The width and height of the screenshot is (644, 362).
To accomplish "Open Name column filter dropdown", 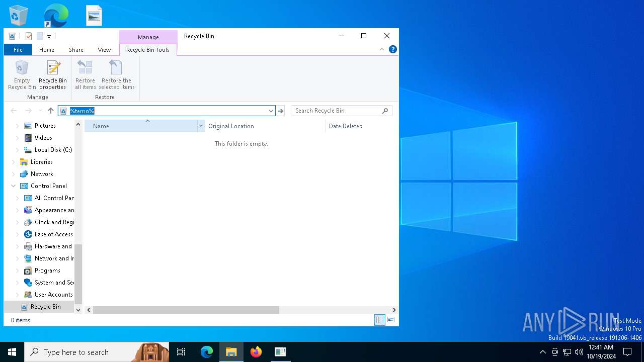I will [x=201, y=126].
